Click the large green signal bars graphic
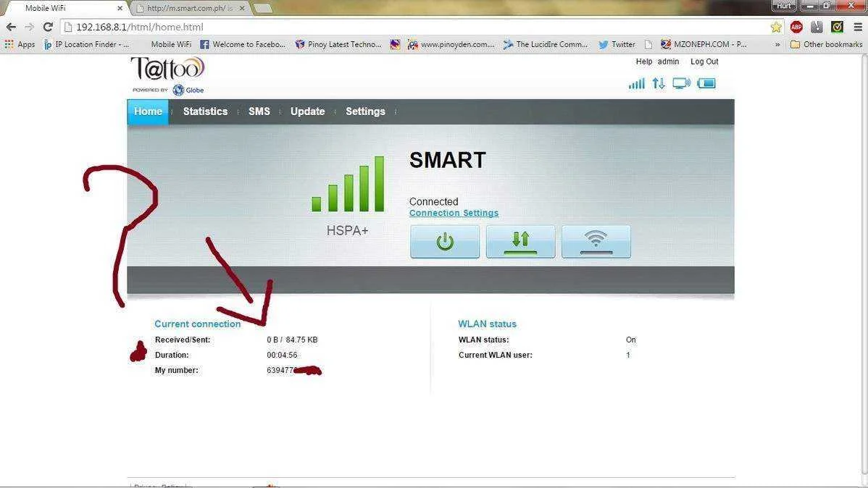 click(x=348, y=184)
